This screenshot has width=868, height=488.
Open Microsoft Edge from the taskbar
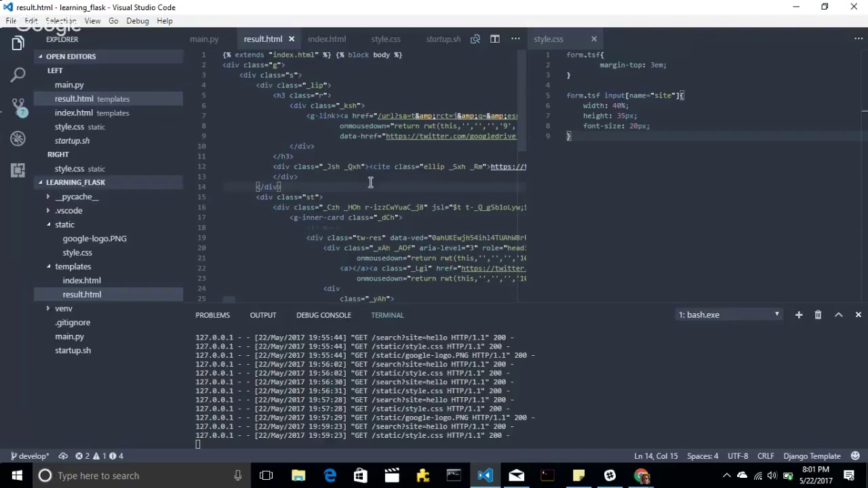330,475
